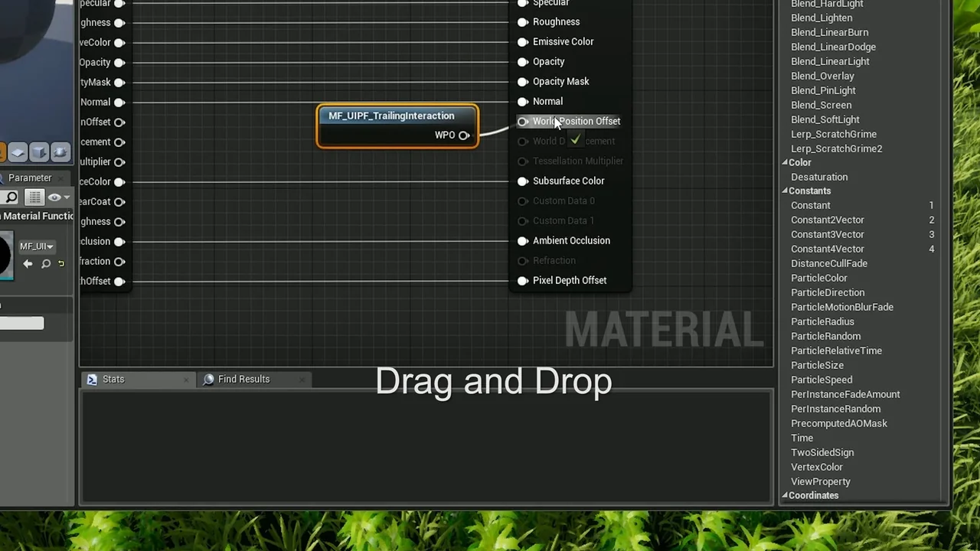980x551 pixels.
Task: Close the Find Results tab
Action: click(302, 380)
